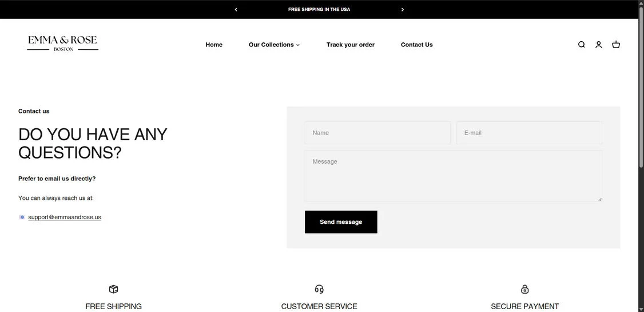Click support@emmaandrose.us email link

point(65,217)
